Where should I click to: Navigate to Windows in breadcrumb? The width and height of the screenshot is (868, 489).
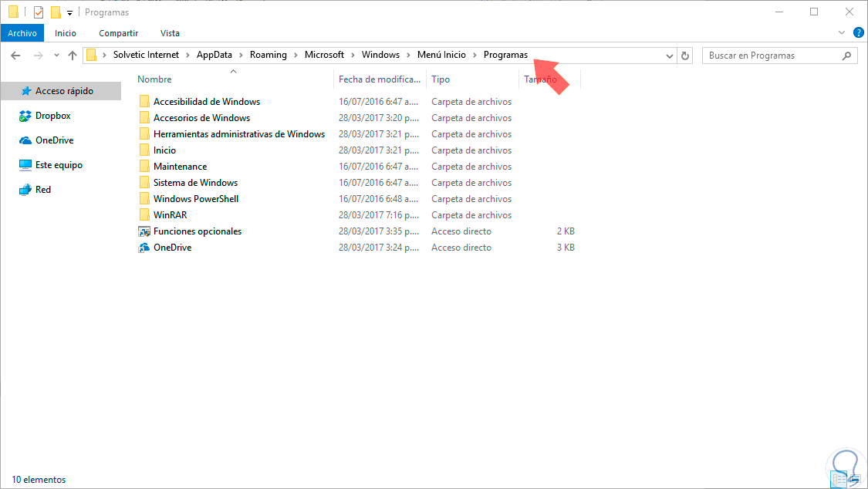click(x=381, y=55)
